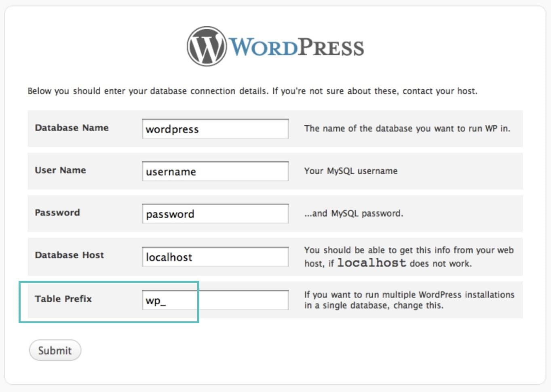Place cursor in the Password field
Screen dimensions: 551x392
(215, 213)
